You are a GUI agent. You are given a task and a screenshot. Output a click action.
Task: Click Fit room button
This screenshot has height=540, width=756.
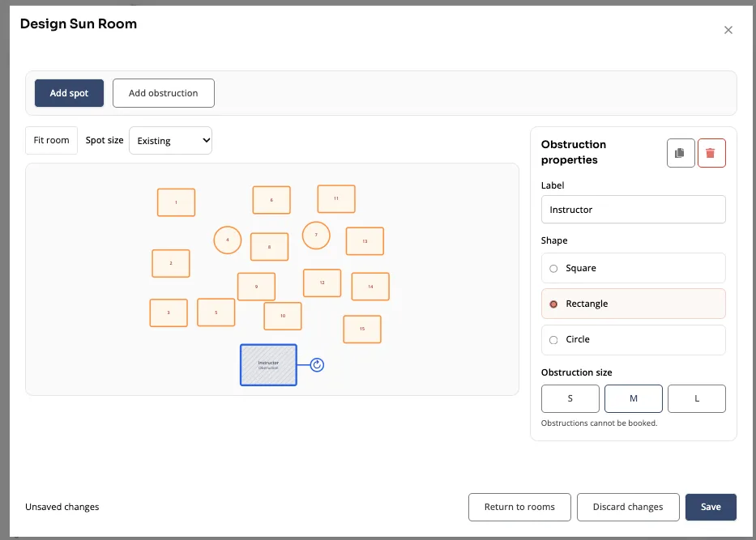click(51, 140)
